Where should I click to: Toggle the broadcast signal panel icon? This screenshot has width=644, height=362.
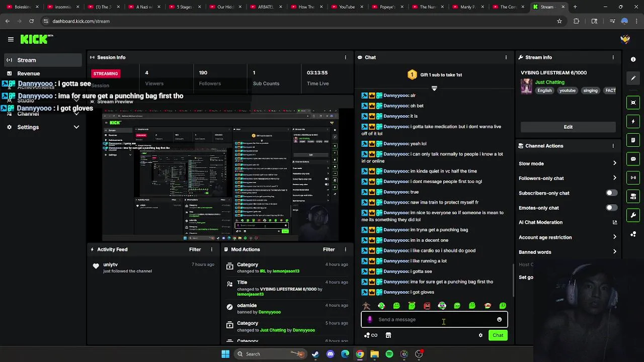click(633, 177)
